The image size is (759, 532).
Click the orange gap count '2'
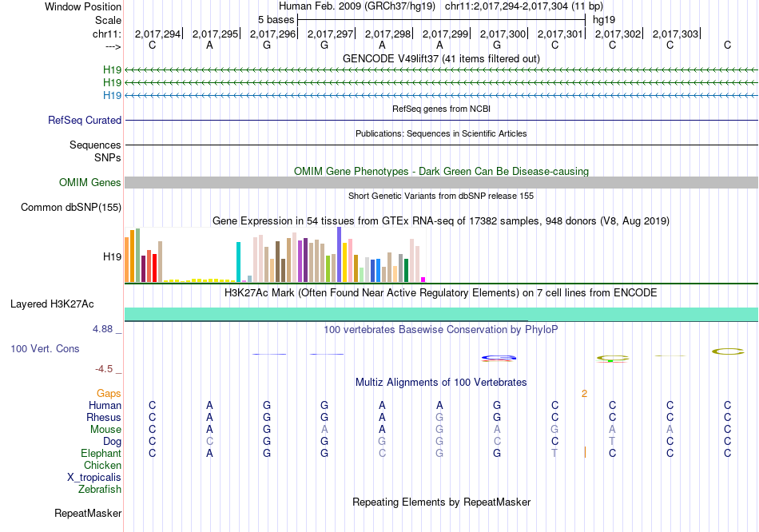(584, 394)
